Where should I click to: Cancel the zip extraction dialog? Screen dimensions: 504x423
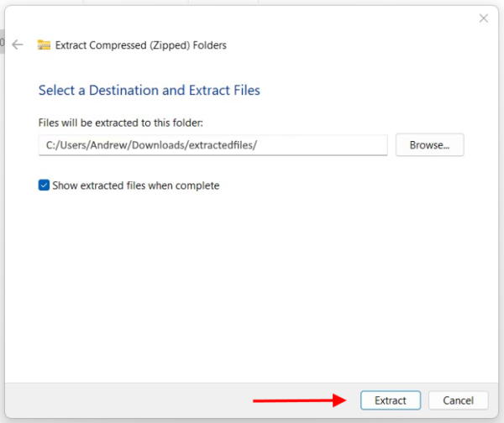458,400
